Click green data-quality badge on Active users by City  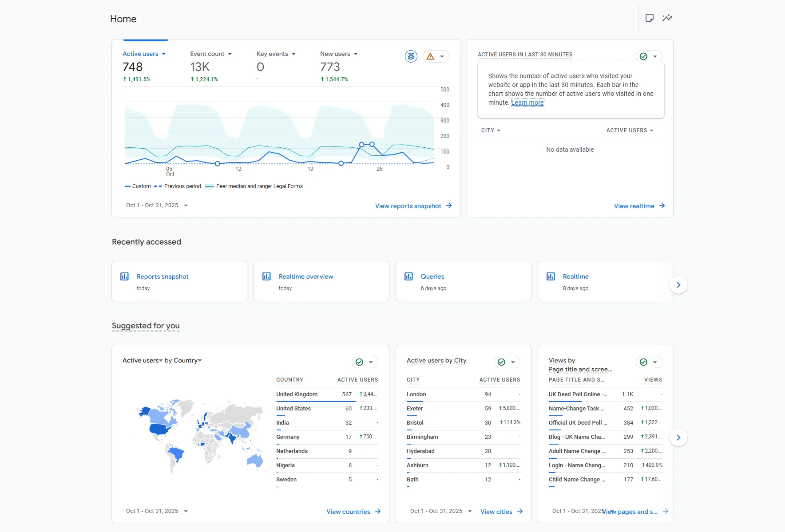[x=502, y=362]
